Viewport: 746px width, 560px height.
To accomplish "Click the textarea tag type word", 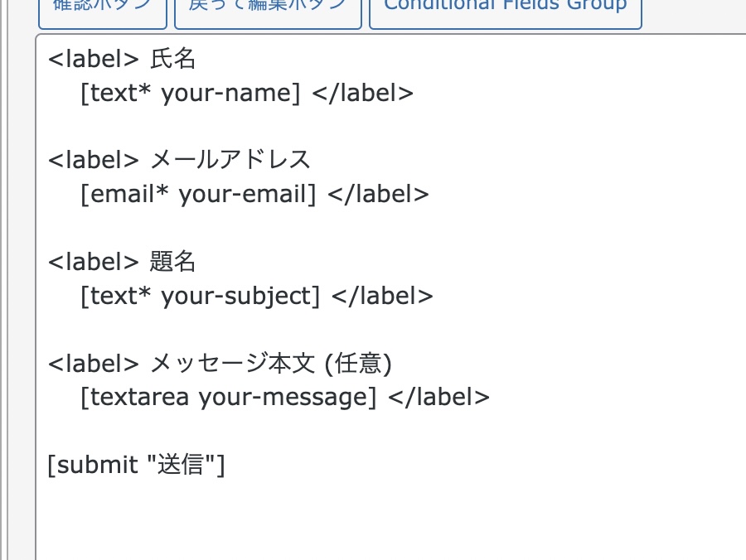I will pos(138,397).
